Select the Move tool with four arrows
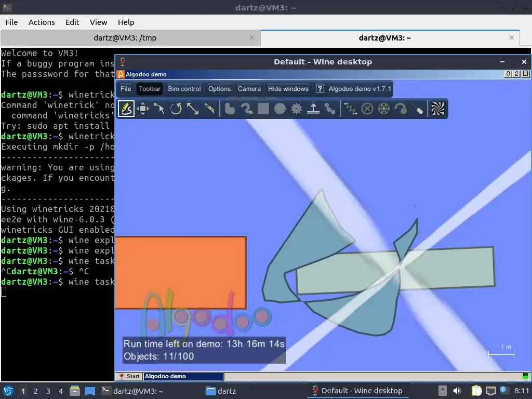This screenshot has width=532, height=399. pos(143,109)
